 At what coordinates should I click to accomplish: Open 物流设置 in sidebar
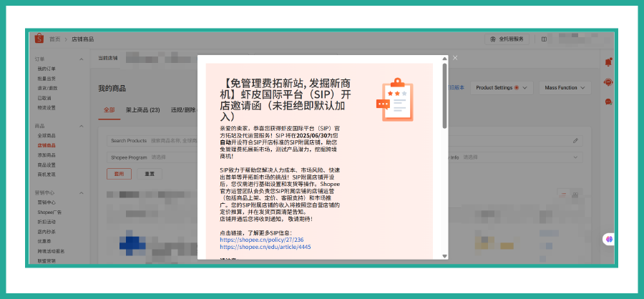(x=47, y=107)
